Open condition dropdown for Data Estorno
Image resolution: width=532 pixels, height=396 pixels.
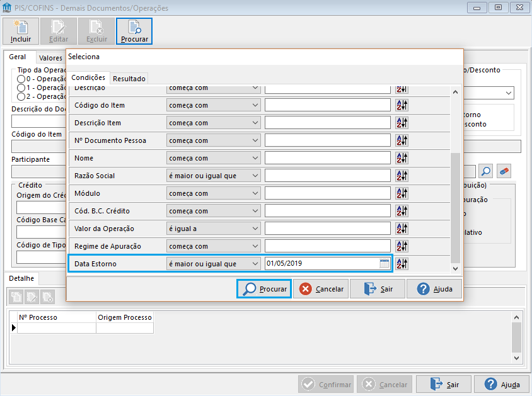tap(214, 264)
